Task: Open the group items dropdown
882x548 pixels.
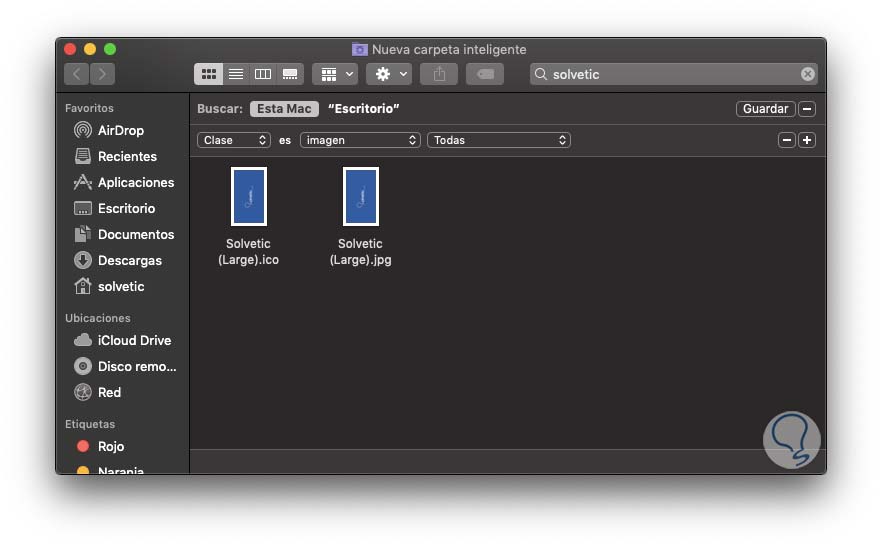Action: coord(336,74)
